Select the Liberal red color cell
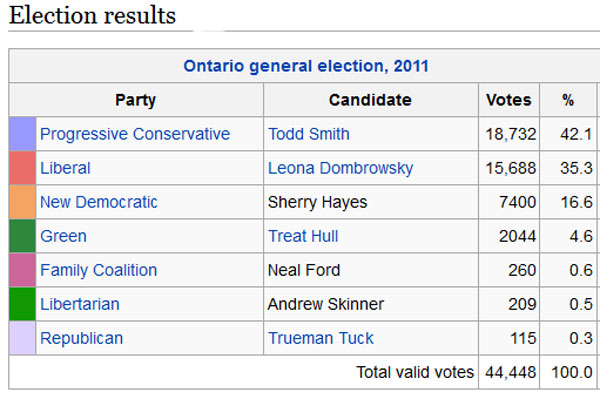Image resolution: width=600 pixels, height=399 pixels. (23, 168)
